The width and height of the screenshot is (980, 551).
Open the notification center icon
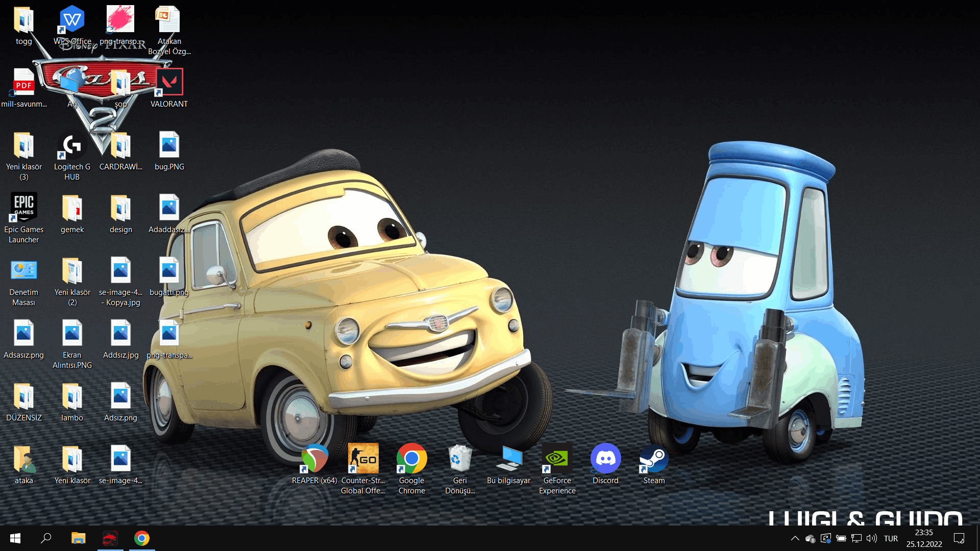(x=959, y=538)
